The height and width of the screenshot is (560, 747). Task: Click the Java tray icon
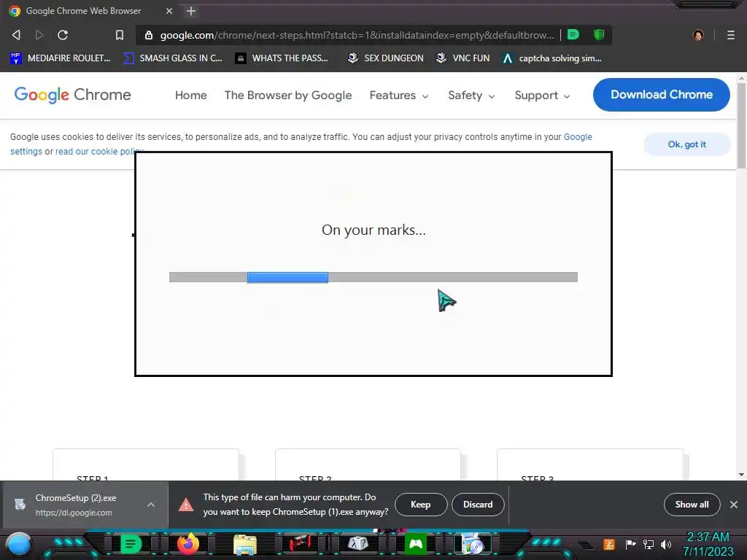[x=609, y=544]
